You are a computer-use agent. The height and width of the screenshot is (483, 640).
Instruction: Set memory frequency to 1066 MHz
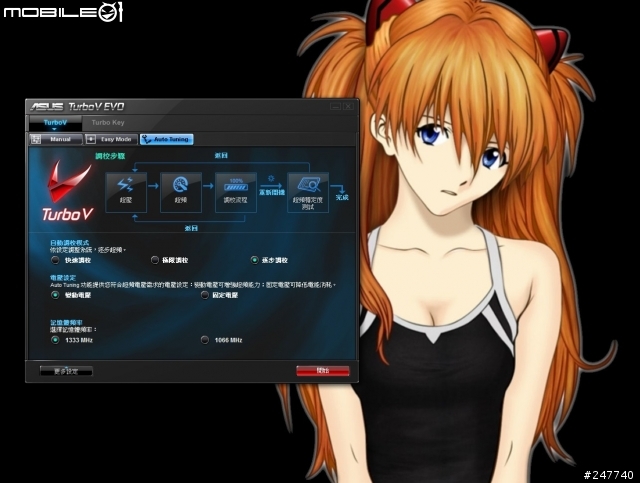coord(205,340)
